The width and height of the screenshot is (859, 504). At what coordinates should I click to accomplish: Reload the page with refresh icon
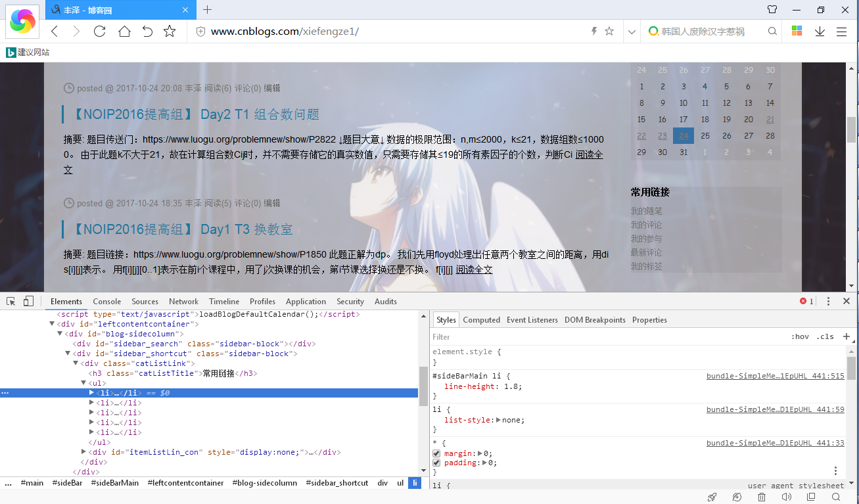[x=99, y=31]
